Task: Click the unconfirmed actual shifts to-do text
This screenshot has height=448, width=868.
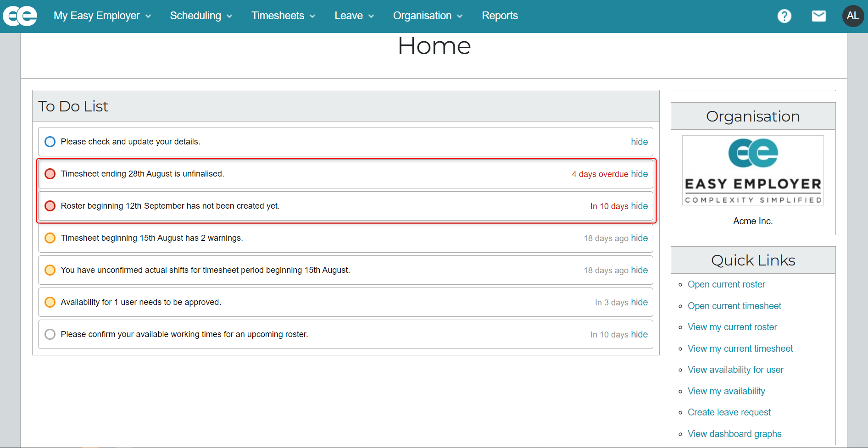Action: point(205,270)
